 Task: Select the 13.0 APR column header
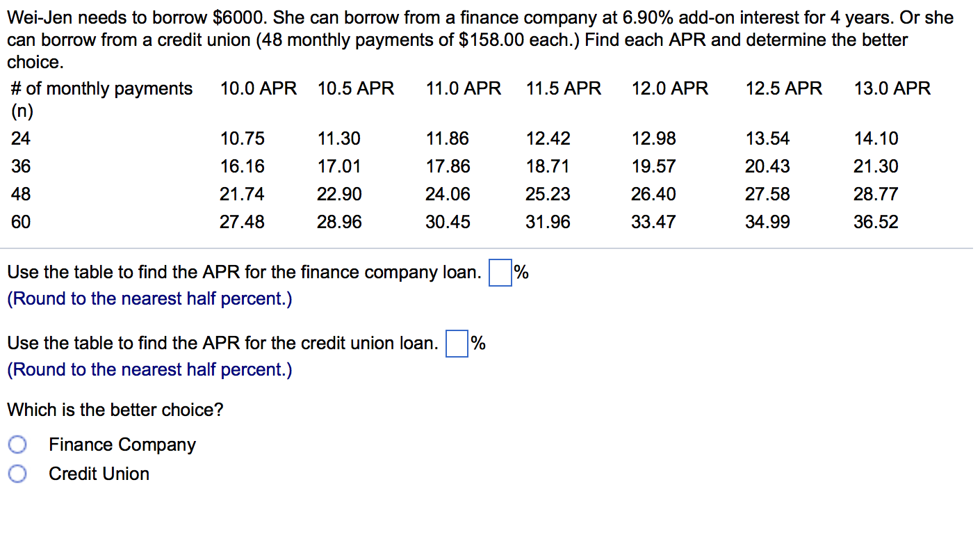pyautogui.click(x=892, y=88)
